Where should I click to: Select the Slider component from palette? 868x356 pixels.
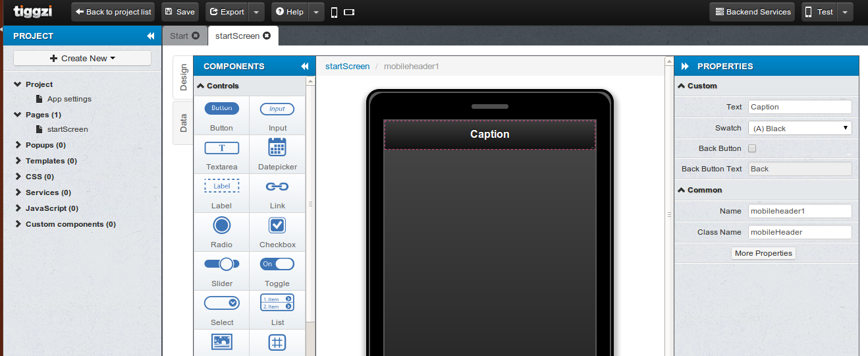[x=222, y=264]
